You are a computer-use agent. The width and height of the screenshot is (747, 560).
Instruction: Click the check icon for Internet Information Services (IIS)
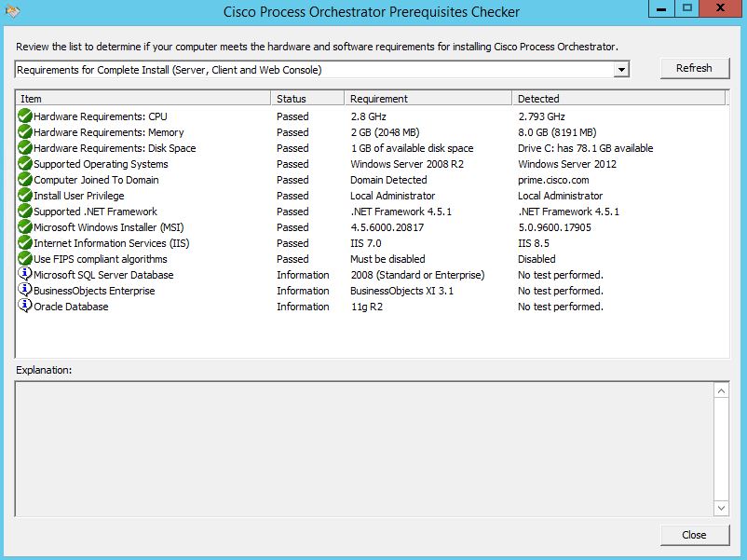[x=25, y=242]
